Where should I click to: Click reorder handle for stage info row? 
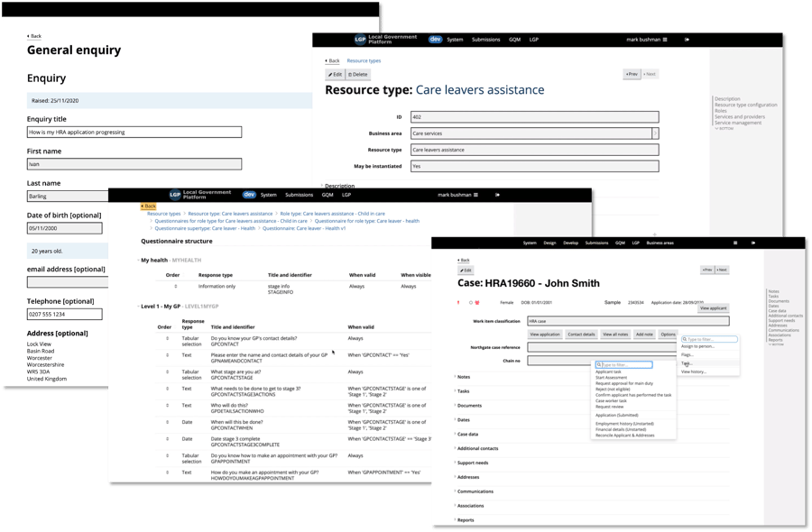[176, 286]
